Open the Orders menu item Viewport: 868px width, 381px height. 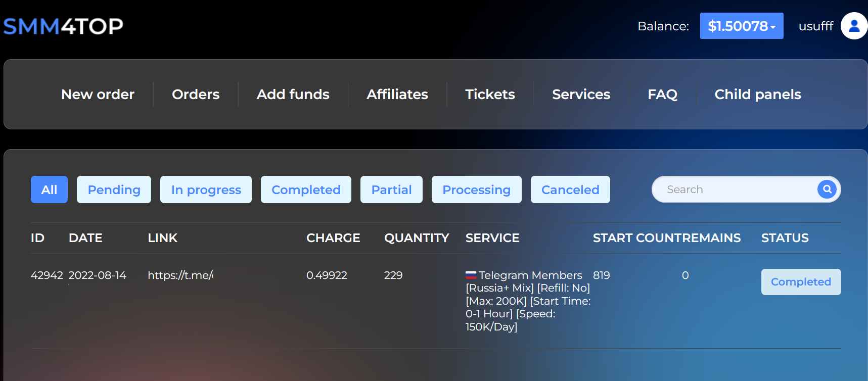coord(196,94)
